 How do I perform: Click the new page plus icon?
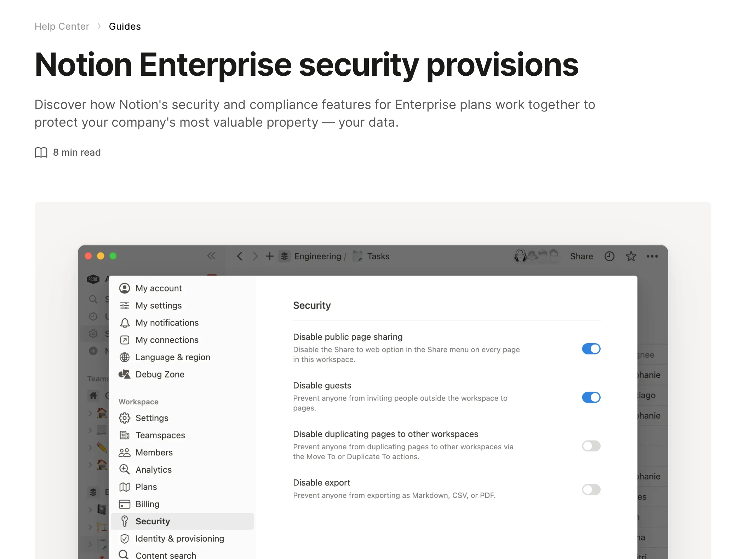coord(270,256)
